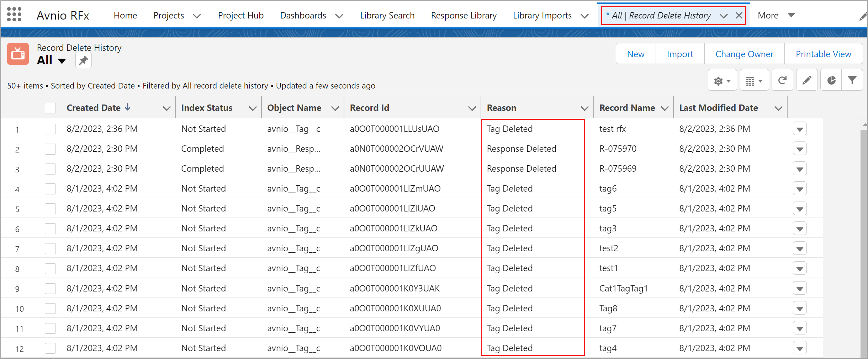Select row 12 checkbox

point(51,348)
